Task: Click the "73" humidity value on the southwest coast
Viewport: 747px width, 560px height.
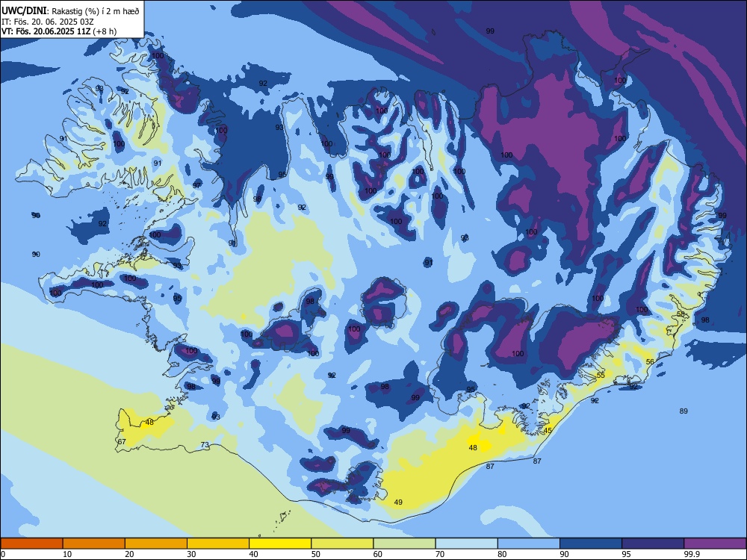Action: pos(205,445)
